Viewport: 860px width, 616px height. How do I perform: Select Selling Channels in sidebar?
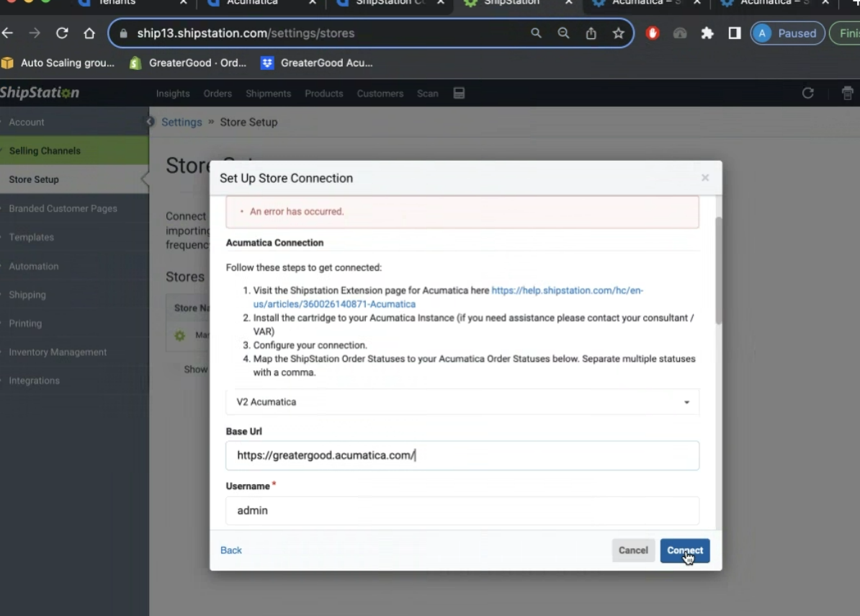pos(74,151)
